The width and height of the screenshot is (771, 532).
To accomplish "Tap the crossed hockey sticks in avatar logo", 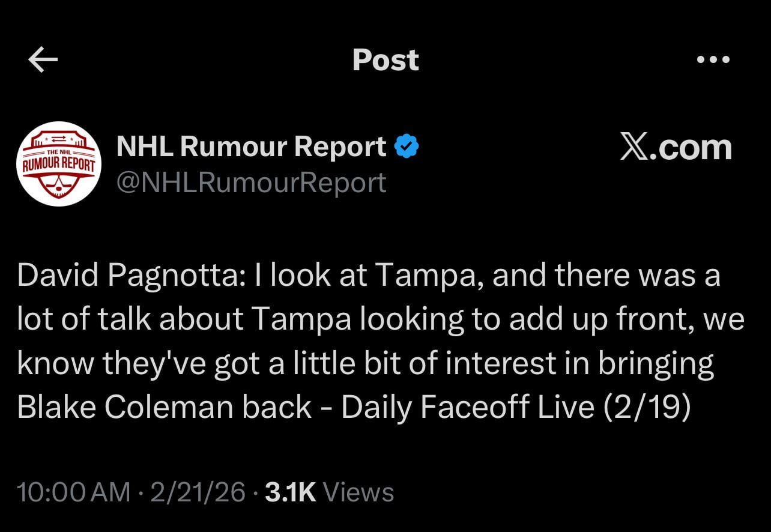I will (x=58, y=186).
